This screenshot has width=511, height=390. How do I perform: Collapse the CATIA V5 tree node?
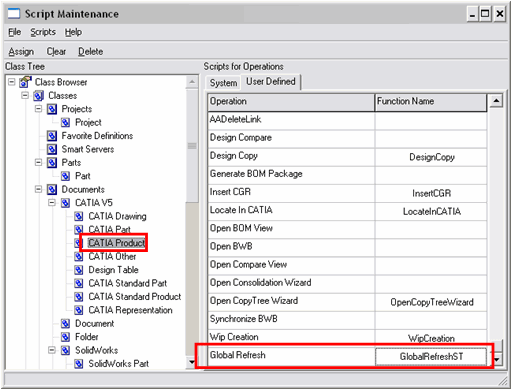click(x=52, y=203)
